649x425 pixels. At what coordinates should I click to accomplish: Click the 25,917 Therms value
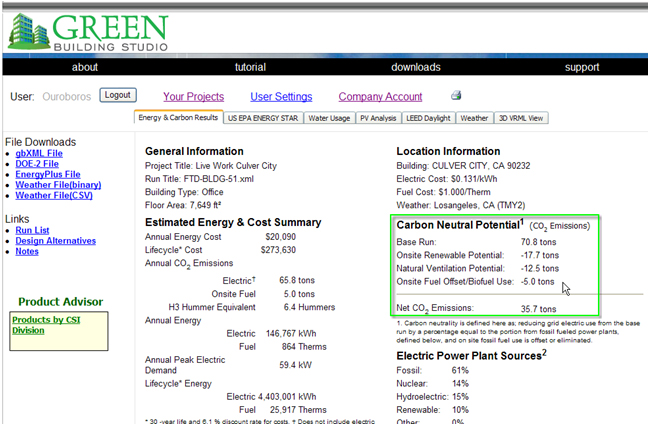click(298, 410)
